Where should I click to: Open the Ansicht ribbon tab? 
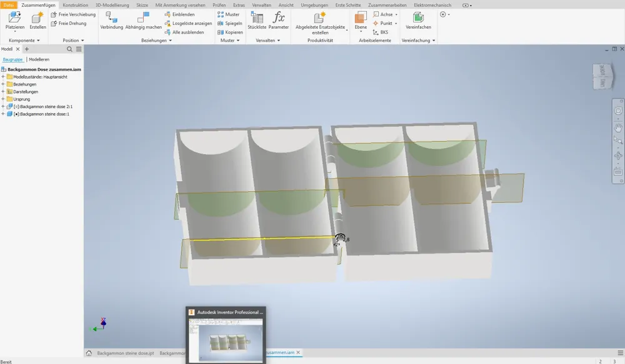pos(286,5)
